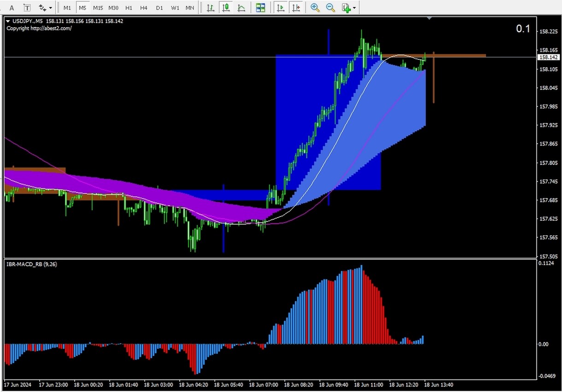This screenshot has width=562, height=392.
Task: Switch to M30 timeframe
Action: [113, 8]
